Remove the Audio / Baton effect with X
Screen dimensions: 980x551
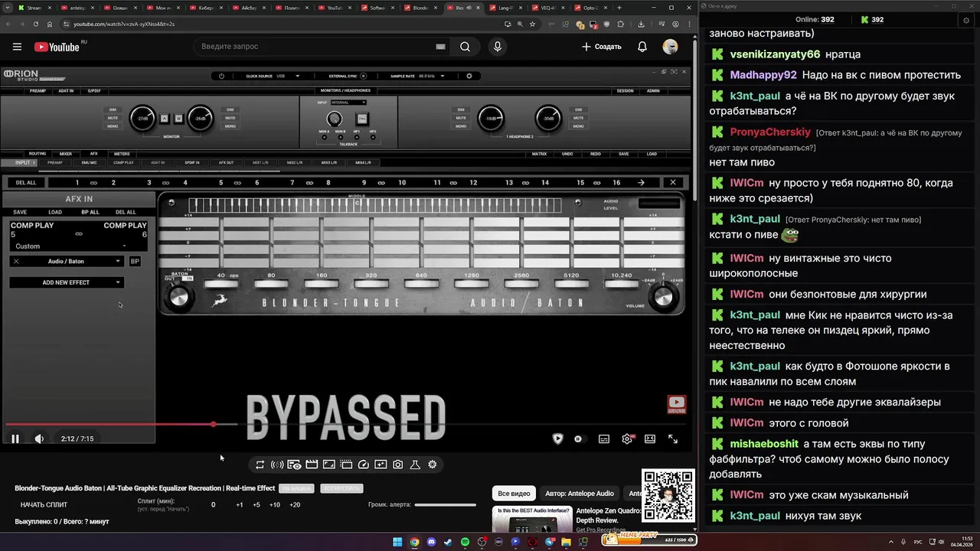[16, 261]
